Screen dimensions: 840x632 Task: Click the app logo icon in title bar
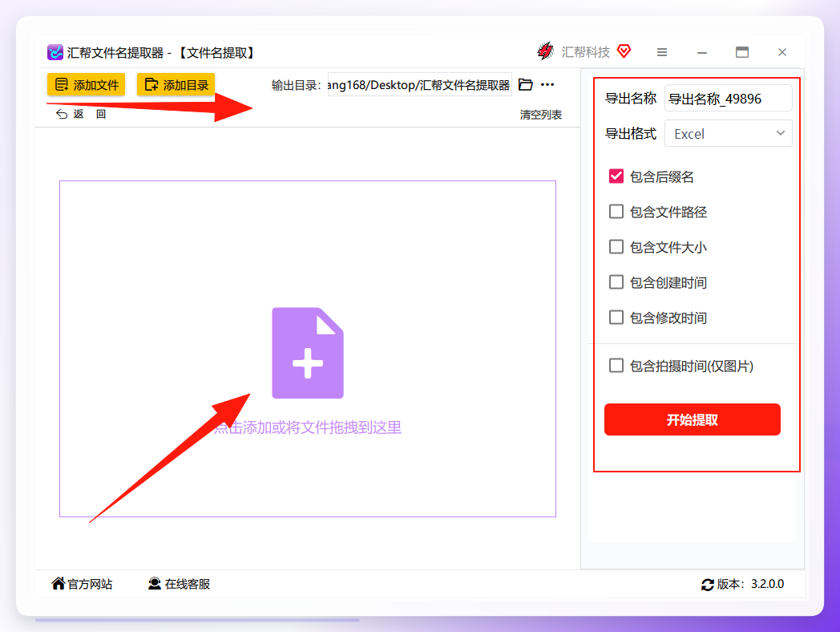pyautogui.click(x=55, y=52)
